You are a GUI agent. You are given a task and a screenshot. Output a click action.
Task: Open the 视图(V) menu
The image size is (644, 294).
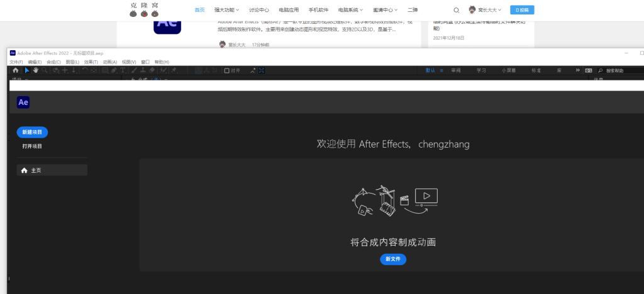point(129,62)
